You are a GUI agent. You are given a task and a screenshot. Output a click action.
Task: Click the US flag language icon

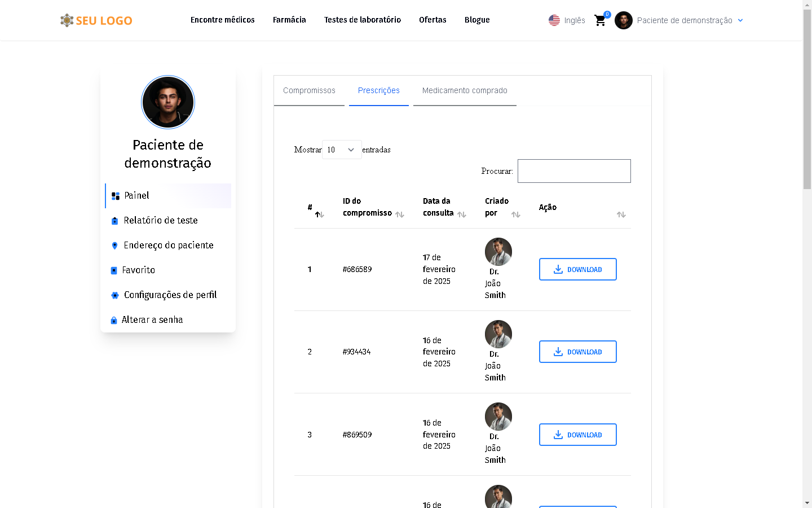[x=554, y=20]
